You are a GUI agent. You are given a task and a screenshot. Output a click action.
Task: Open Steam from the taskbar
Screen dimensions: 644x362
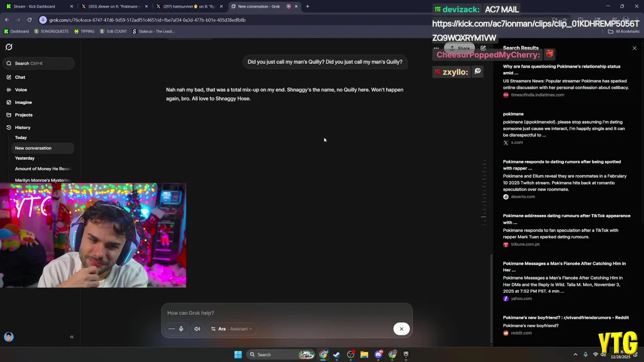tap(337, 354)
